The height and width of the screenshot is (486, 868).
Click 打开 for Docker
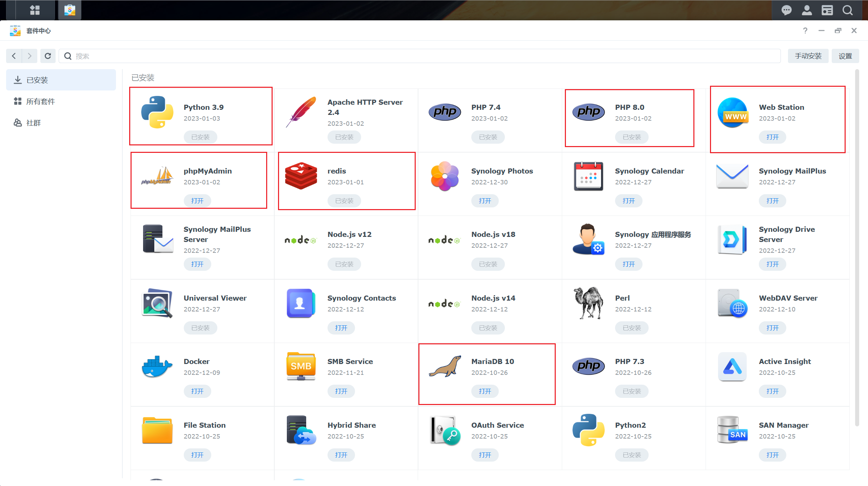coord(197,391)
